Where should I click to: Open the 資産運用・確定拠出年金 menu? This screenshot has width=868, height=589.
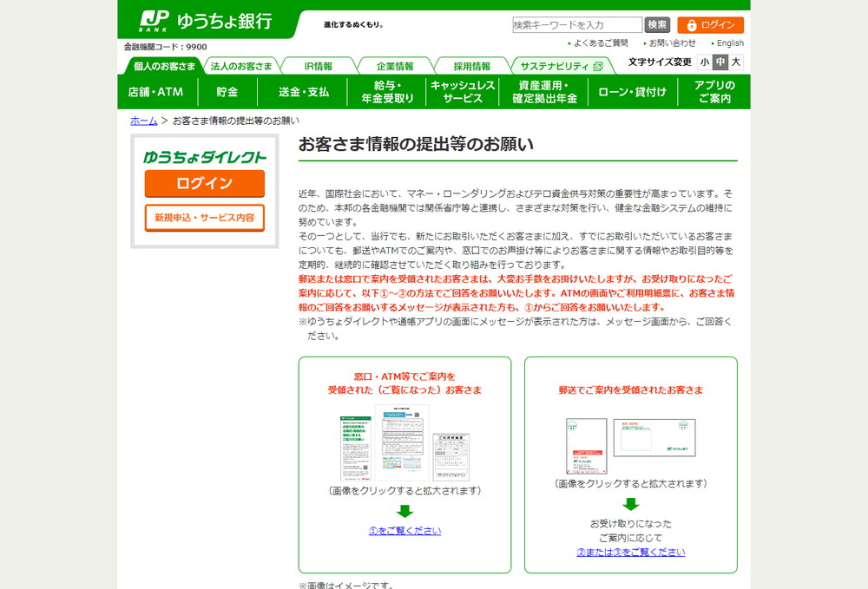pos(543,92)
